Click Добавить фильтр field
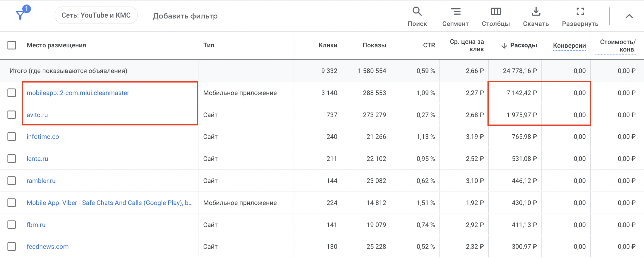The image size is (644, 258). coord(185,16)
